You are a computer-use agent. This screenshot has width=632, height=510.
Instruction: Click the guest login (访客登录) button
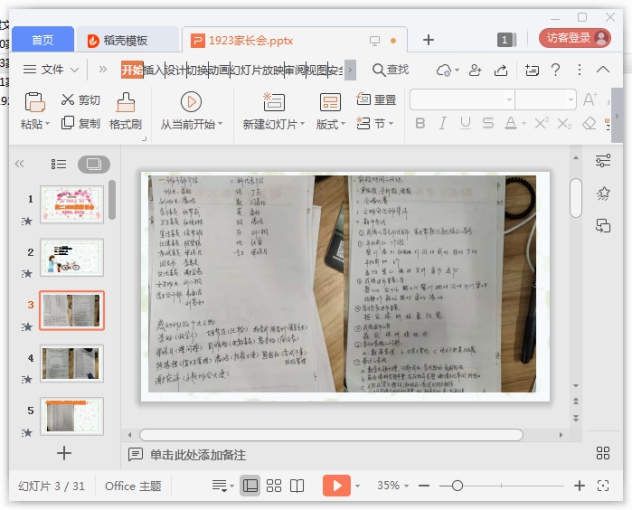point(574,38)
